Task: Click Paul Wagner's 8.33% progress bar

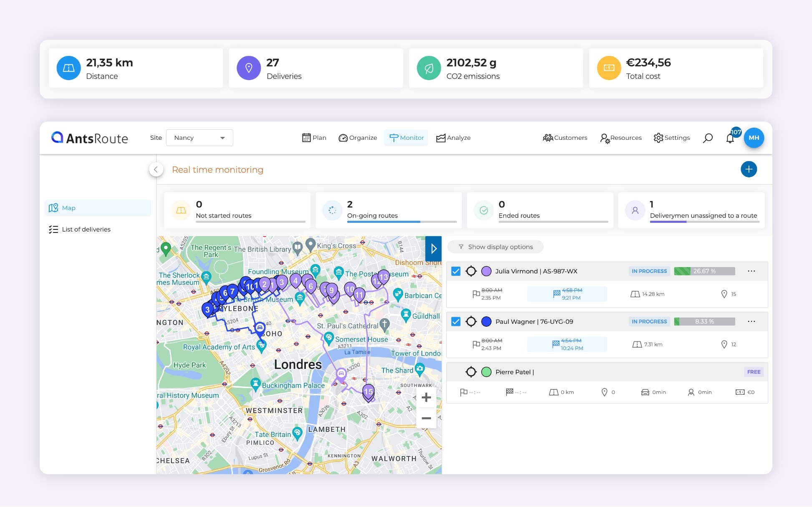Action: 704,321
